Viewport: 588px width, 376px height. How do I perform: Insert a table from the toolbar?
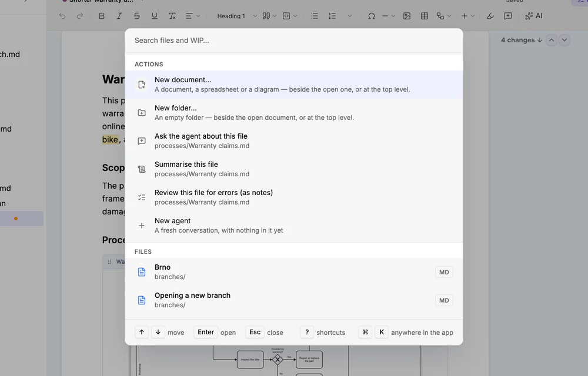(x=425, y=16)
